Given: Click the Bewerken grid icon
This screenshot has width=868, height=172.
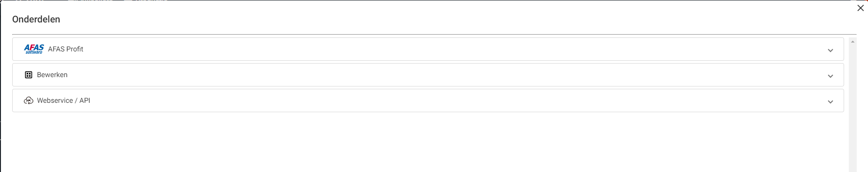Looking at the screenshot, I should click(x=29, y=75).
